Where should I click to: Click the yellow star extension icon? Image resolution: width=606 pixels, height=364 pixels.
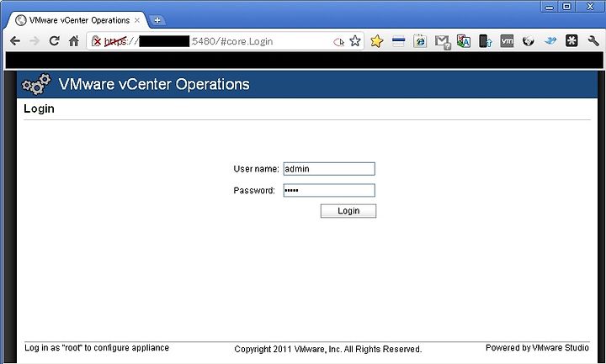[x=376, y=41]
